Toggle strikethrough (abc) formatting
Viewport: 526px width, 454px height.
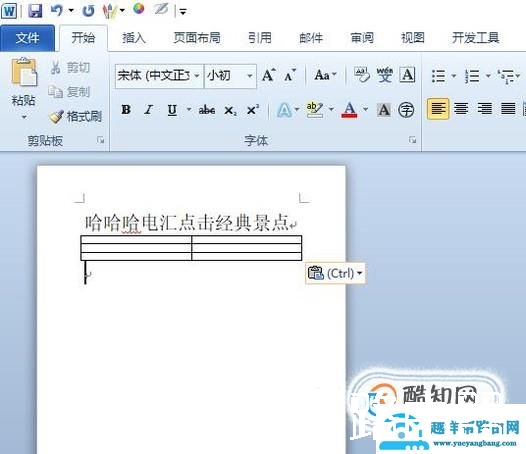pyautogui.click(x=207, y=109)
